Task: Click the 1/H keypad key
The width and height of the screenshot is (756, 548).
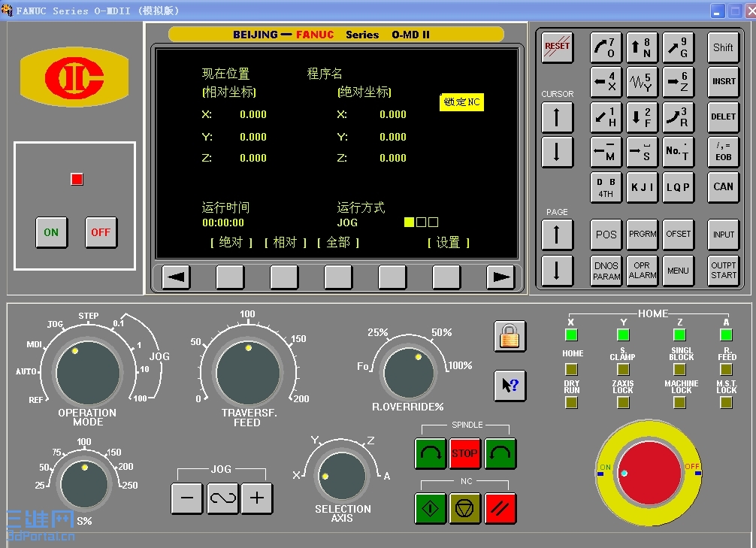Action: (x=606, y=117)
